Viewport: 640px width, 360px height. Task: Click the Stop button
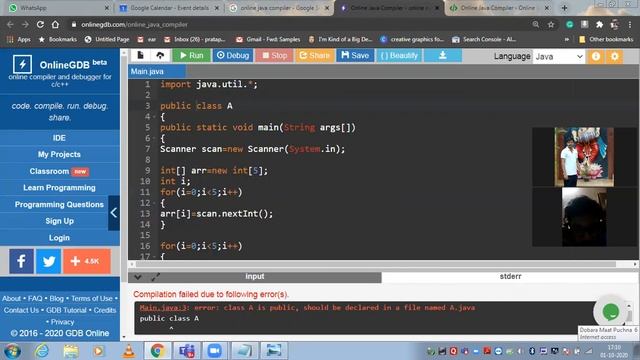pyautogui.click(x=274, y=55)
